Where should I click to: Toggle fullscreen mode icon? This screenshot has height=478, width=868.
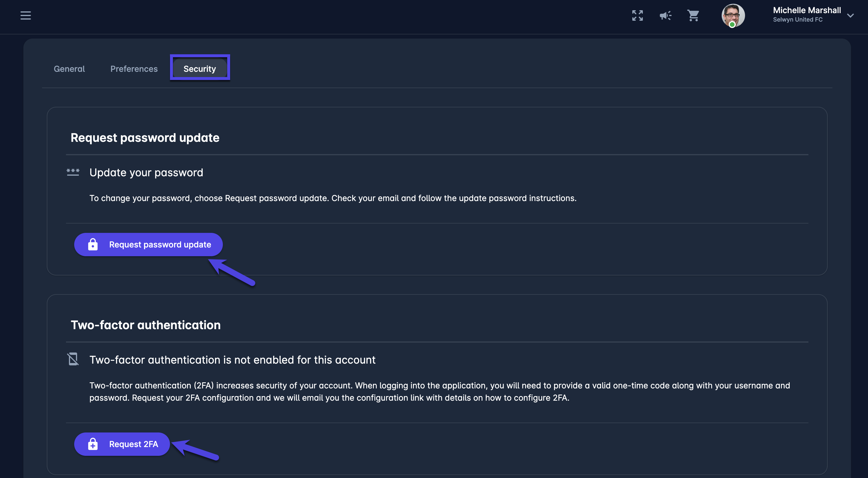click(x=637, y=15)
